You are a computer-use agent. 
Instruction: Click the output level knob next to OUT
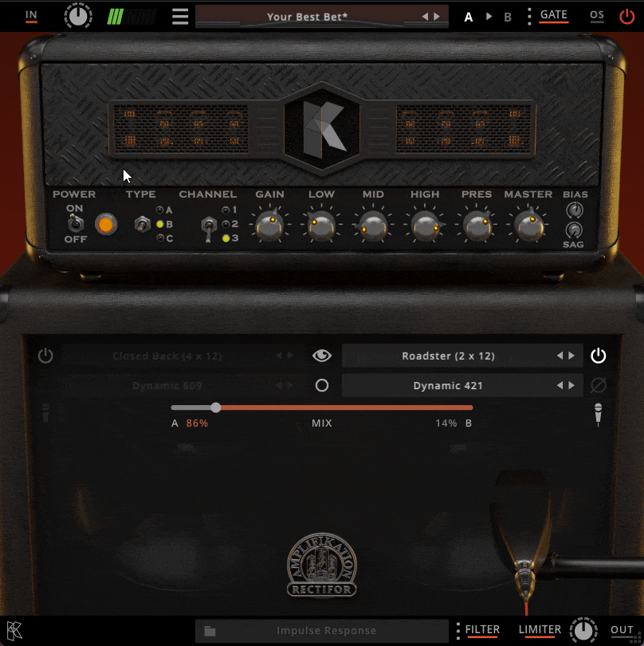(583, 629)
